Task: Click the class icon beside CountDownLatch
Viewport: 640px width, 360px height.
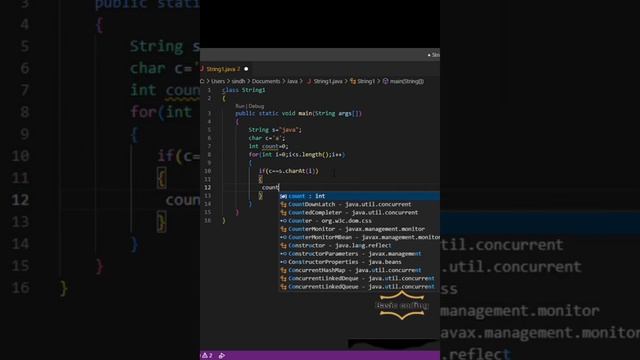Action: pos(283,204)
